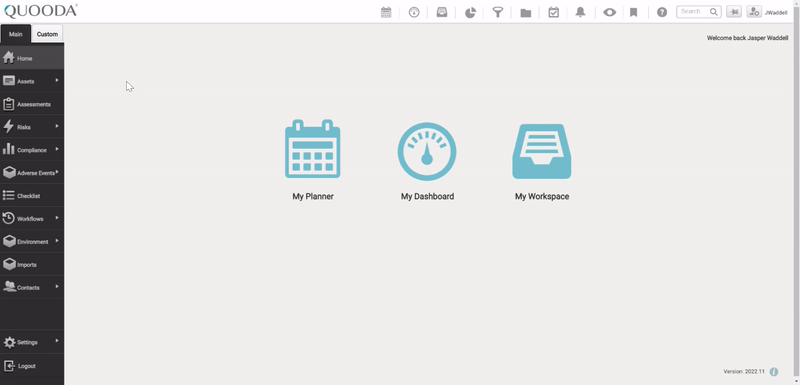This screenshot has width=800, height=385.
Task: Expand the Workflows submenu arrow
Action: click(57, 218)
